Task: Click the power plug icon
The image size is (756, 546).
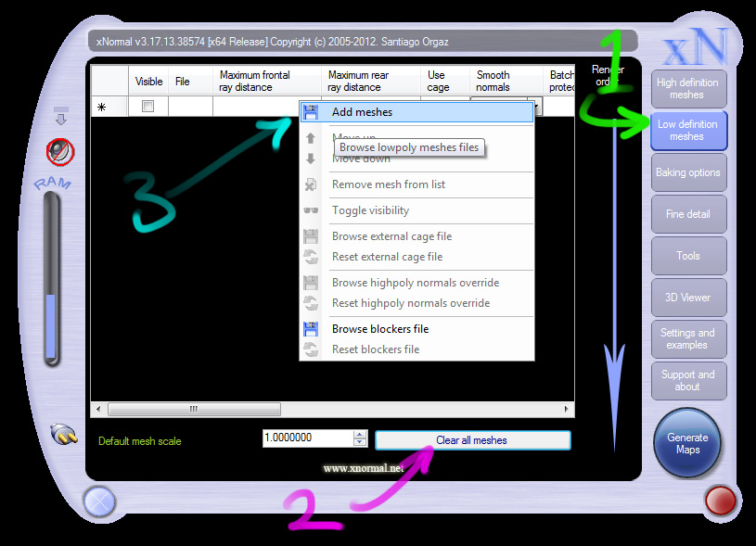Action: pyautogui.click(x=65, y=434)
